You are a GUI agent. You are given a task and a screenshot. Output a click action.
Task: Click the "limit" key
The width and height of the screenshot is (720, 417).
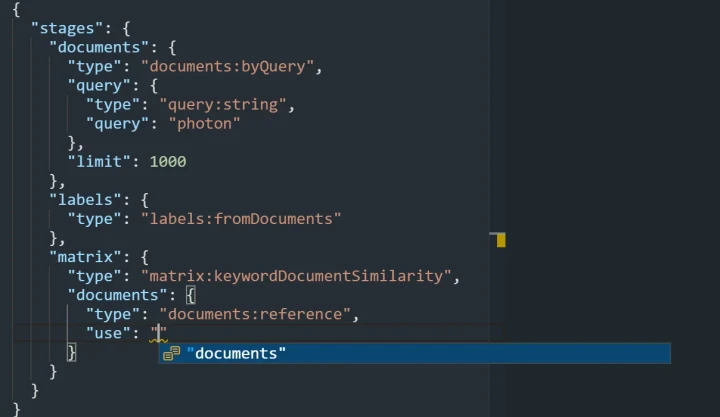coord(99,162)
